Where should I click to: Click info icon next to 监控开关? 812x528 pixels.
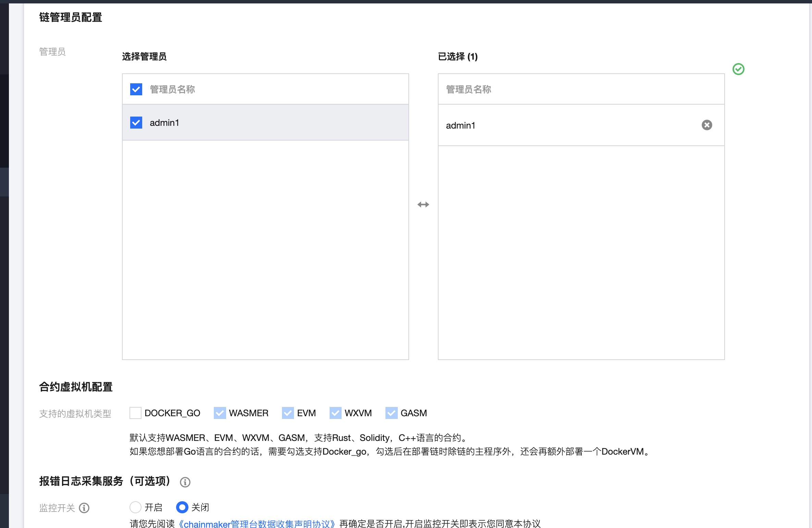(x=84, y=508)
